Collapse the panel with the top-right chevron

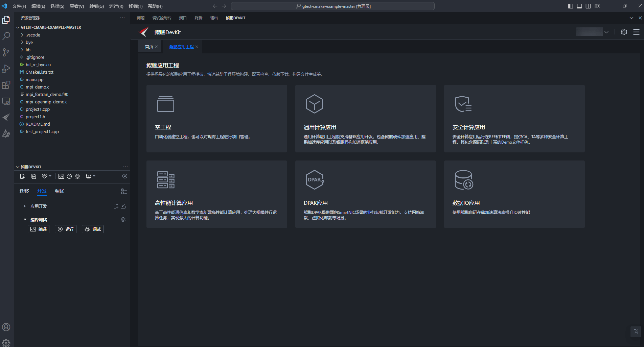tap(631, 18)
